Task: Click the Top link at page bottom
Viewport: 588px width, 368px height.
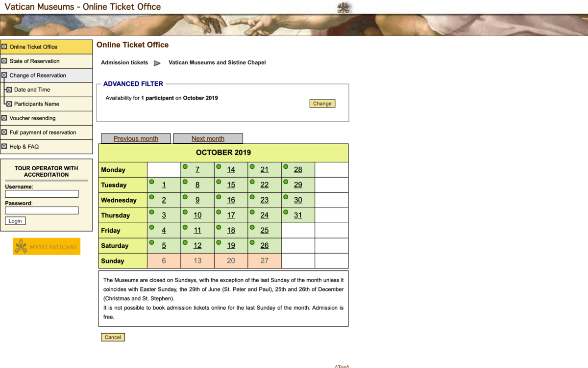Action: (x=342, y=366)
